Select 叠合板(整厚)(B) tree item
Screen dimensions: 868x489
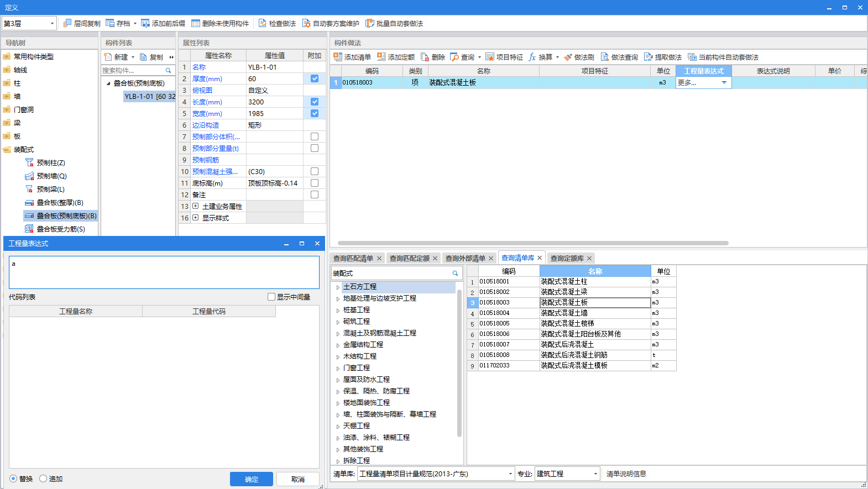point(60,202)
